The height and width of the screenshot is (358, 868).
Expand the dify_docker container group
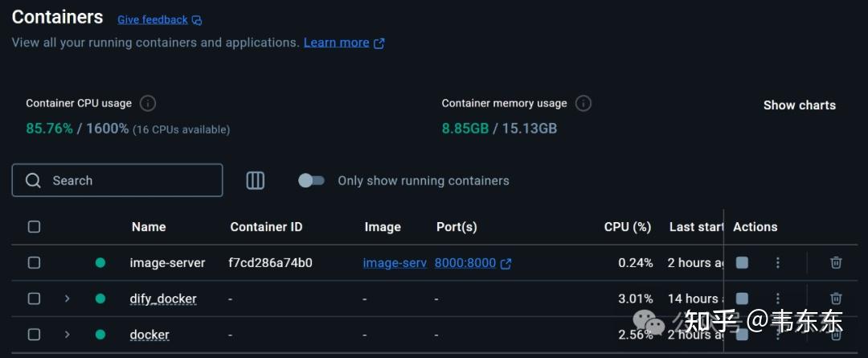coord(68,298)
